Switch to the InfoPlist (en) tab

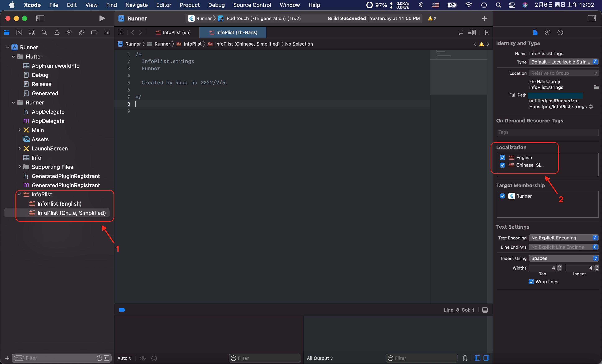coord(173,32)
